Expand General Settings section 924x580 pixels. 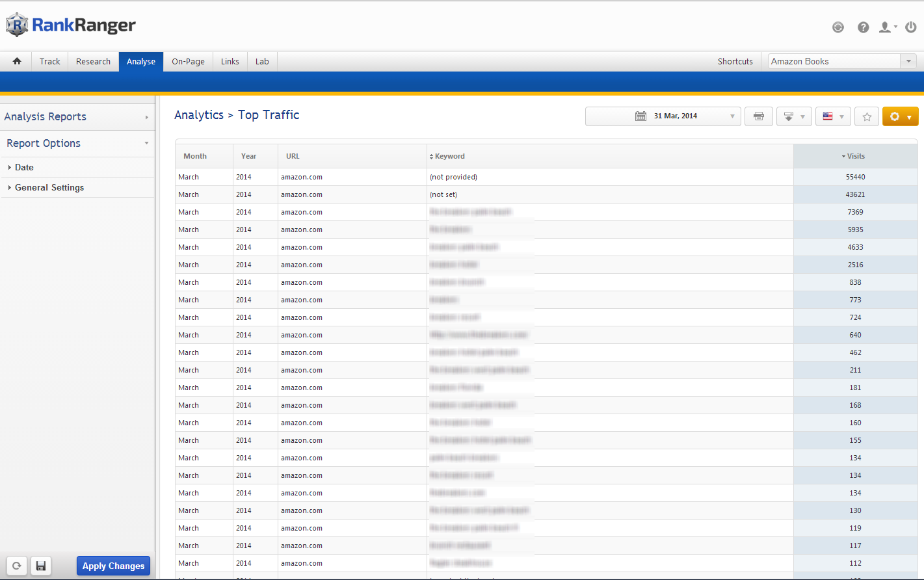pyautogui.click(x=49, y=187)
